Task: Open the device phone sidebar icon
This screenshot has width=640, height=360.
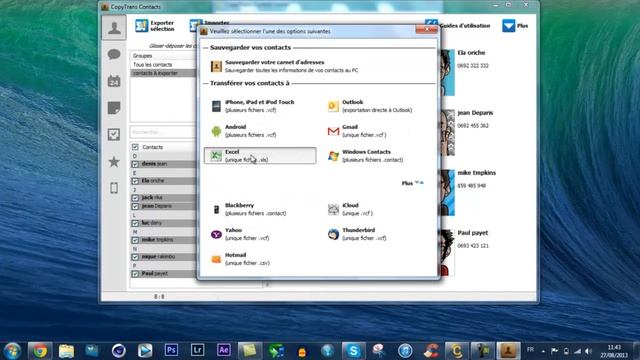Action: click(x=114, y=188)
